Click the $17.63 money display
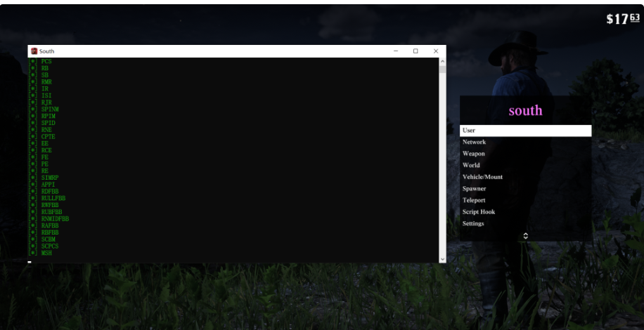Screen dimensions: 644x330 [x=623, y=19]
